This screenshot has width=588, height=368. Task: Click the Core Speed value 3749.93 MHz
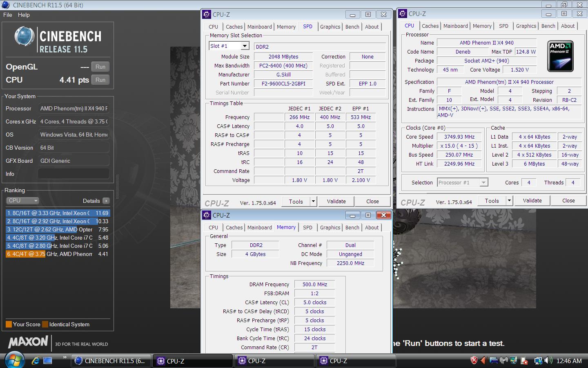point(459,137)
